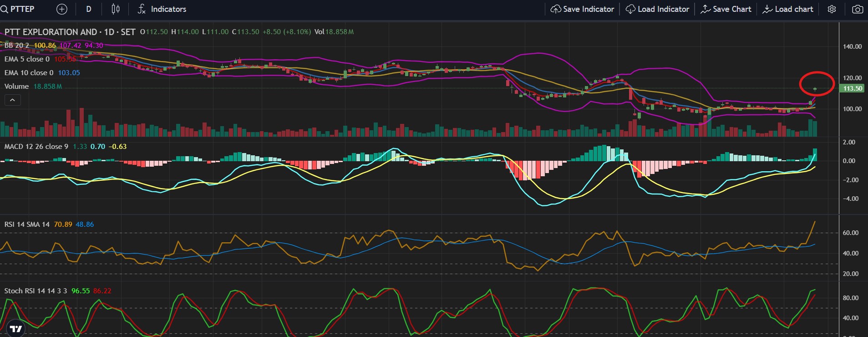868x337 pixels.
Task: Click the BB upper value 107.42
Action: pos(70,46)
